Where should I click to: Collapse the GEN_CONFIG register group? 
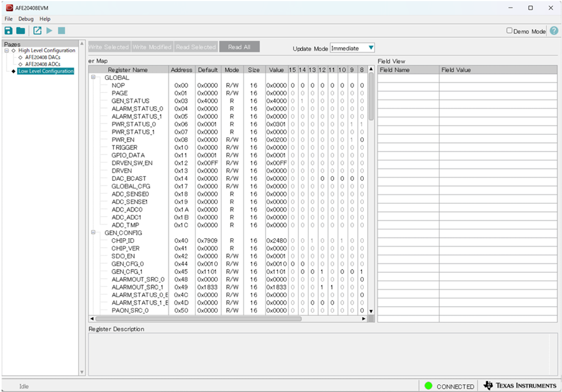93,233
